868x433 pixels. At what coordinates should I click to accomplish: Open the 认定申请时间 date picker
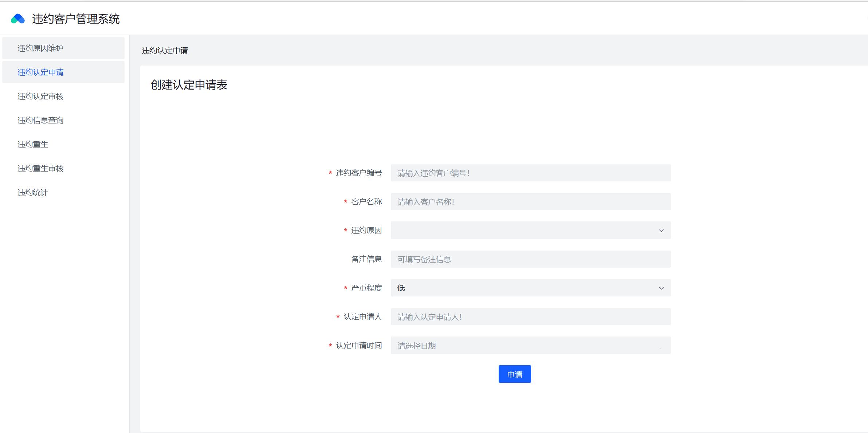pyautogui.click(x=530, y=345)
